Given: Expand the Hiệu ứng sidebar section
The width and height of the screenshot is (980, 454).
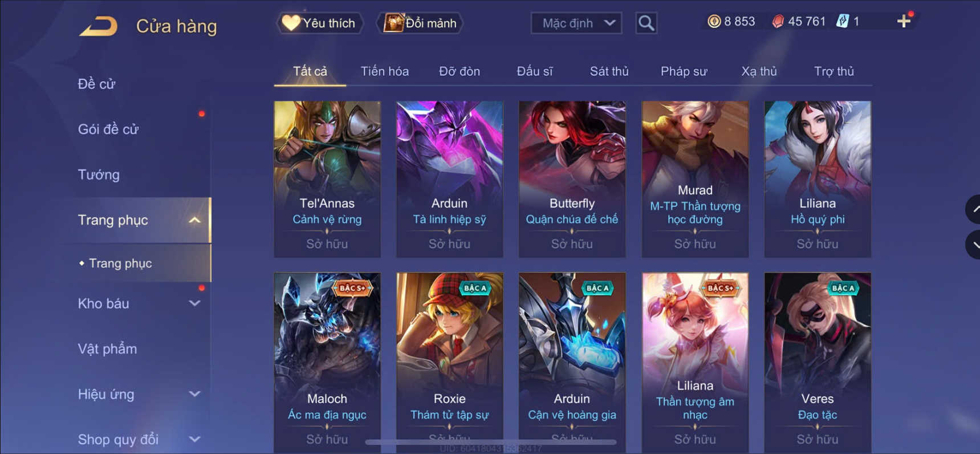Looking at the screenshot, I should point(194,394).
